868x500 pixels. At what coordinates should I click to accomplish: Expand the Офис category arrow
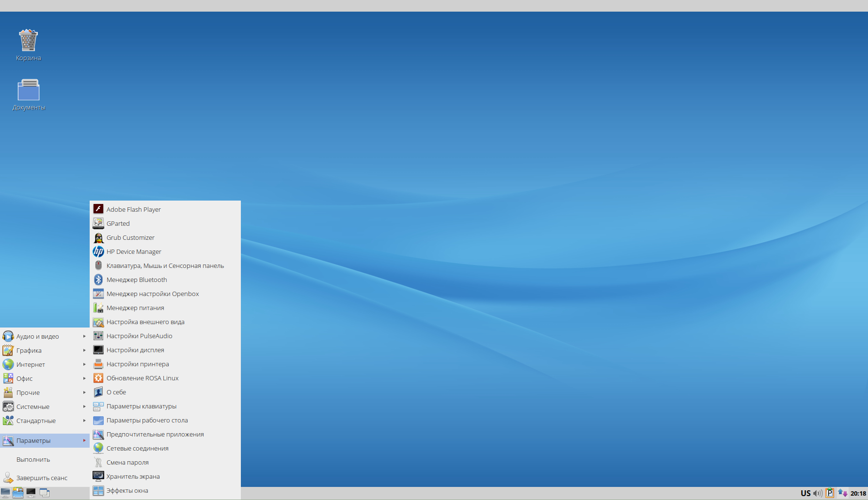point(84,378)
